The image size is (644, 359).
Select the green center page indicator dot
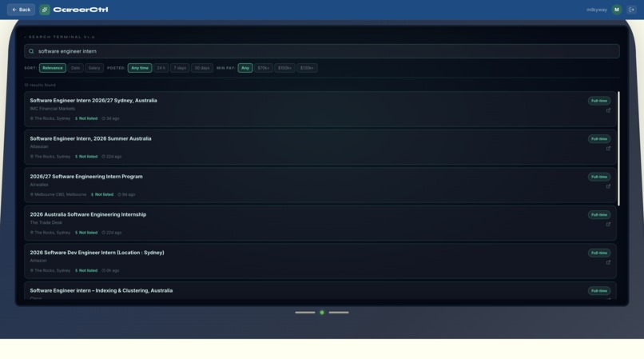click(322, 313)
